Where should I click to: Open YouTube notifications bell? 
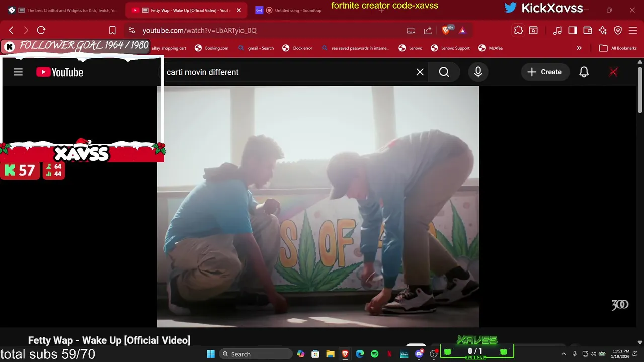584,72
